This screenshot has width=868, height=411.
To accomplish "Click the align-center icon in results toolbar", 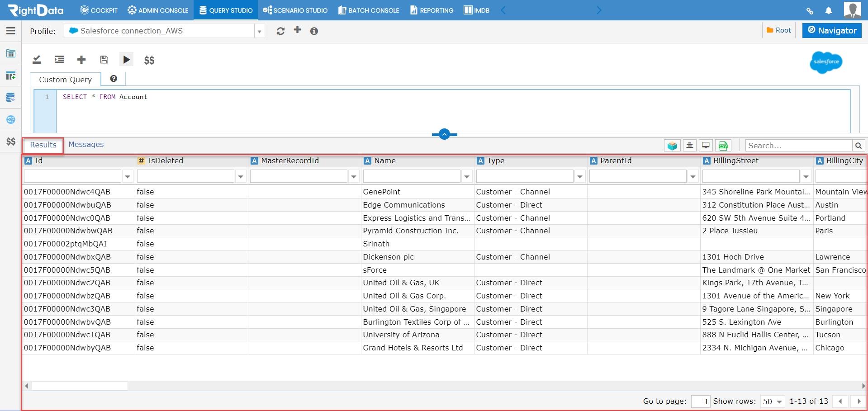I will 689,146.
